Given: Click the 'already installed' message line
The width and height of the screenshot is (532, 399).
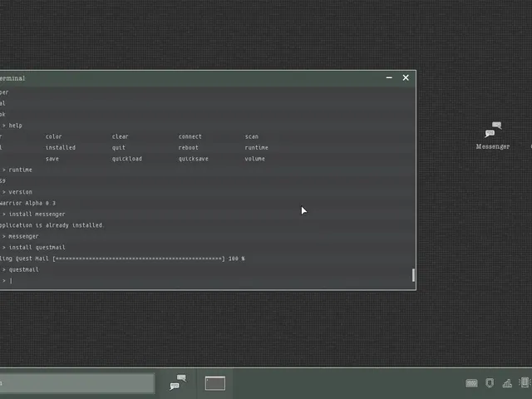Looking at the screenshot, I should point(52,225).
